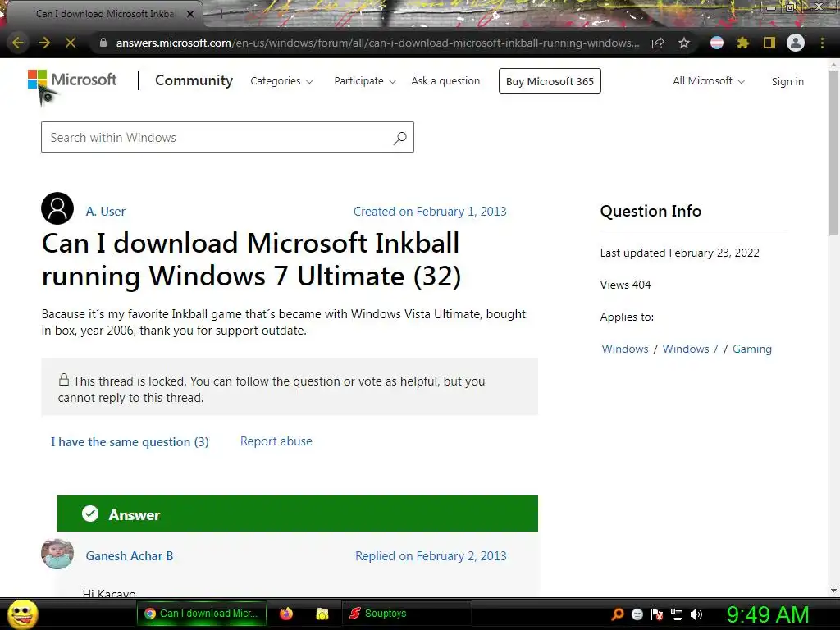Sign in to Microsoft account
The image size is (840, 630).
point(787,81)
